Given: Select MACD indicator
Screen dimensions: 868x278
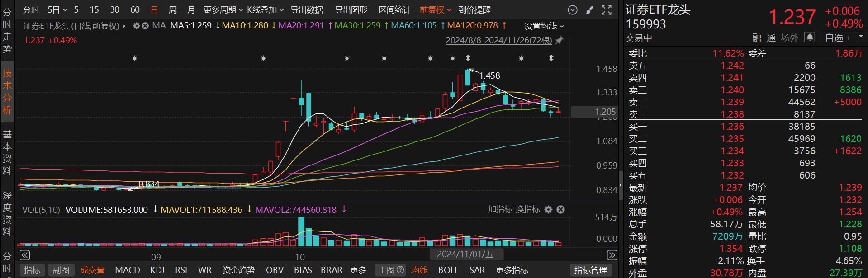Looking at the screenshot, I should pyautogui.click(x=128, y=270).
